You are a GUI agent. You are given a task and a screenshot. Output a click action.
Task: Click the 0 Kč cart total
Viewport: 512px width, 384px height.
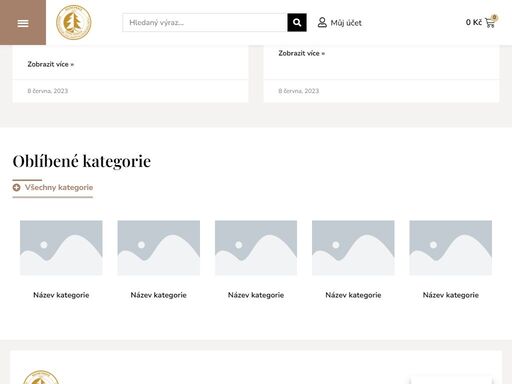[x=474, y=22]
